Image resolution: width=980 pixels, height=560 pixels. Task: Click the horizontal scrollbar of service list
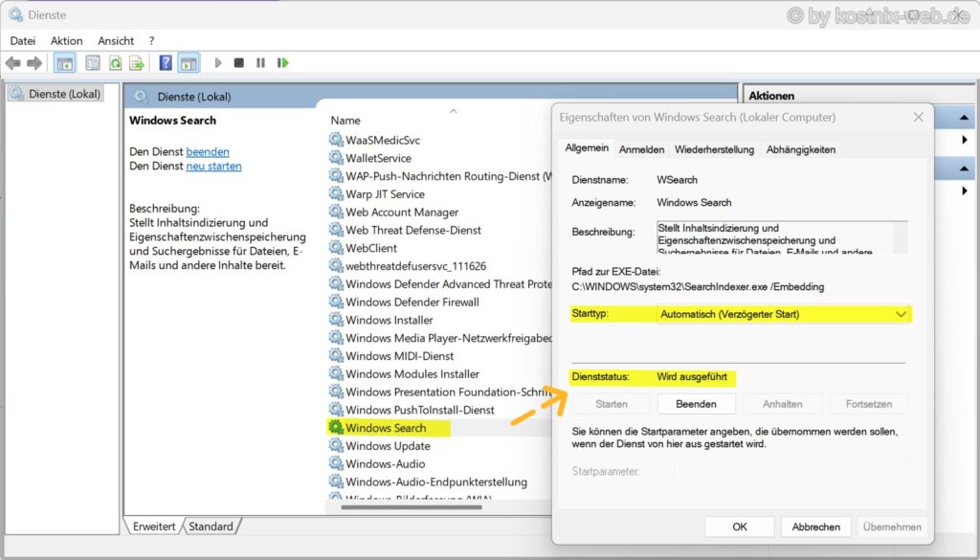[x=412, y=507]
